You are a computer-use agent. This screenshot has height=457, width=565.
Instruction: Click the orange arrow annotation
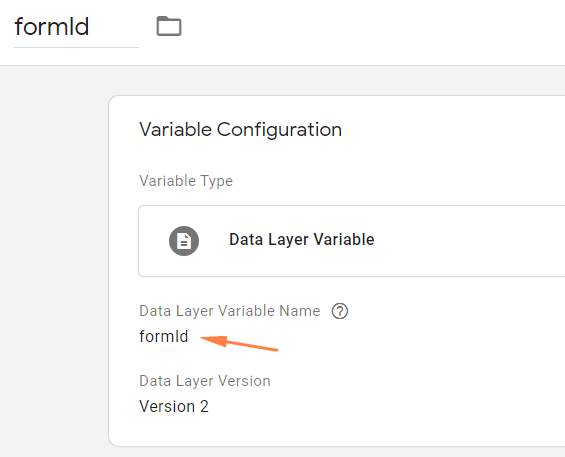(239, 343)
